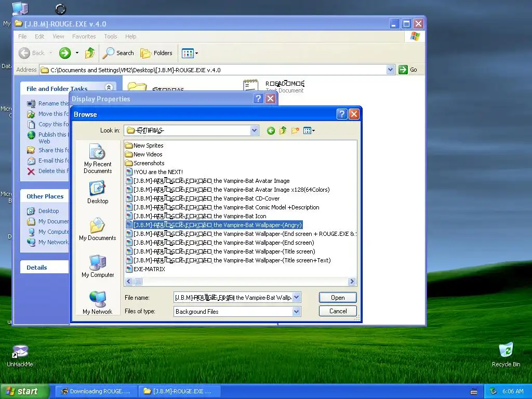Click the Explorer Up folder icon
This screenshot has height=399, width=532.
[x=89, y=53]
